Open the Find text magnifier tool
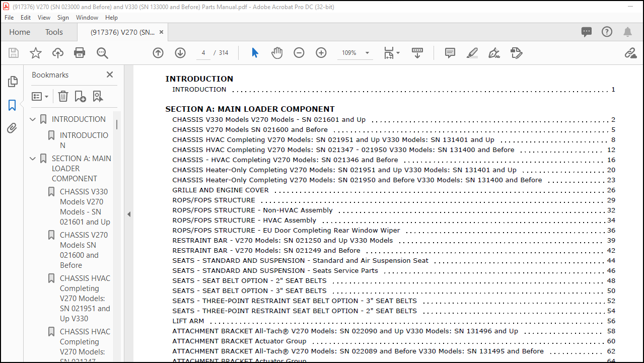644x363 pixels. coord(102,53)
